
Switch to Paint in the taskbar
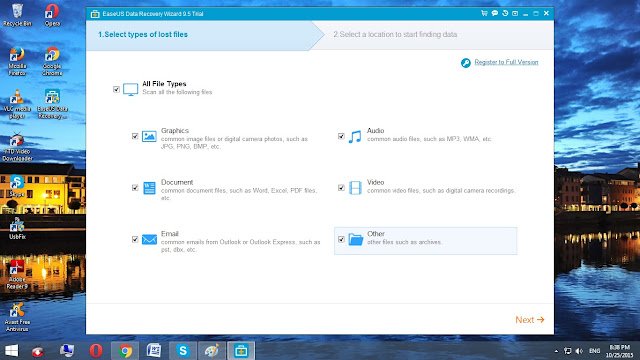pyautogui.click(x=211, y=351)
